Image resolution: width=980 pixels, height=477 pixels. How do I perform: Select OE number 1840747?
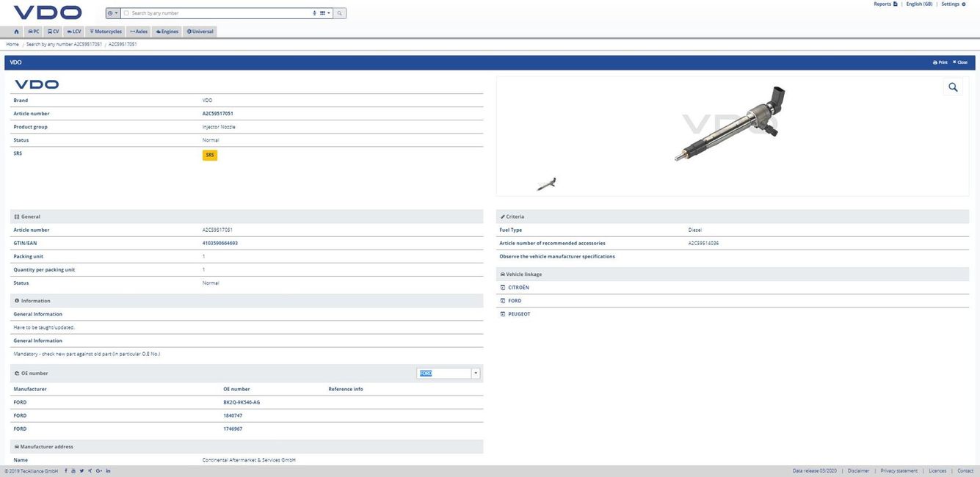[233, 415]
